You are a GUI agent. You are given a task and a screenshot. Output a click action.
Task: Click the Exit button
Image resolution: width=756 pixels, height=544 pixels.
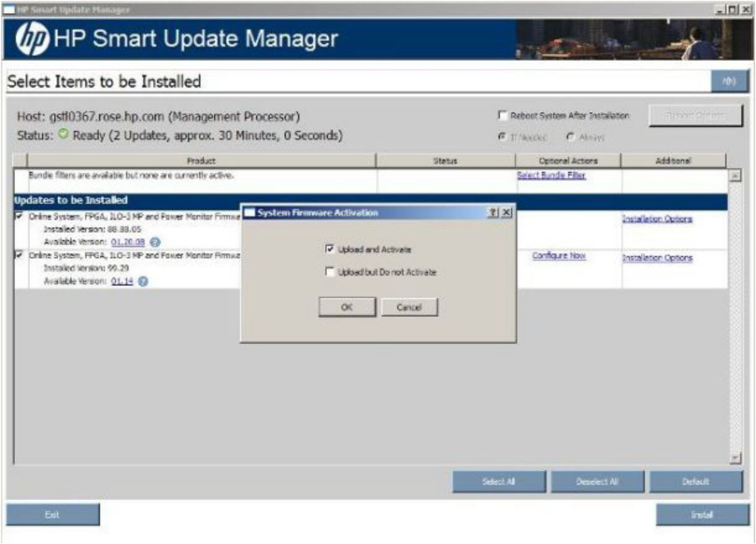(x=52, y=515)
